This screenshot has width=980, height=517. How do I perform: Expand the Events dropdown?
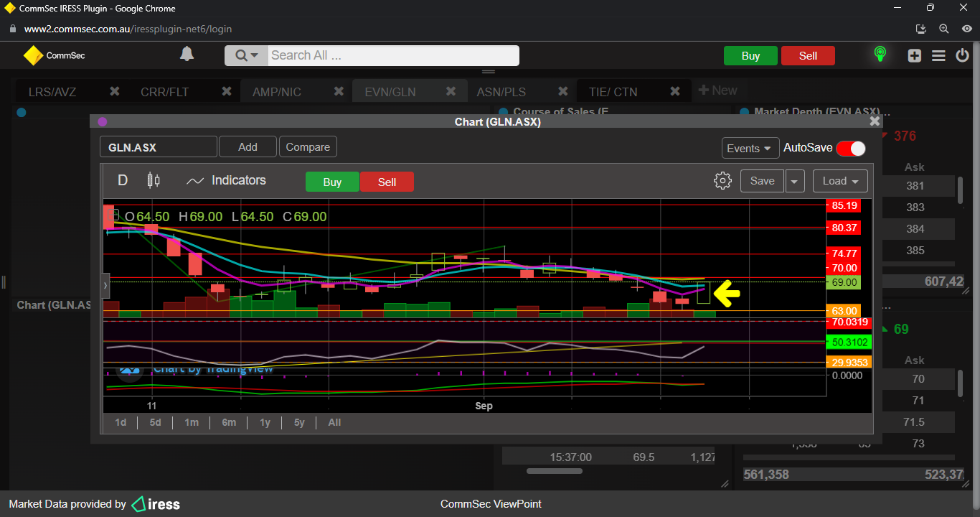750,148
